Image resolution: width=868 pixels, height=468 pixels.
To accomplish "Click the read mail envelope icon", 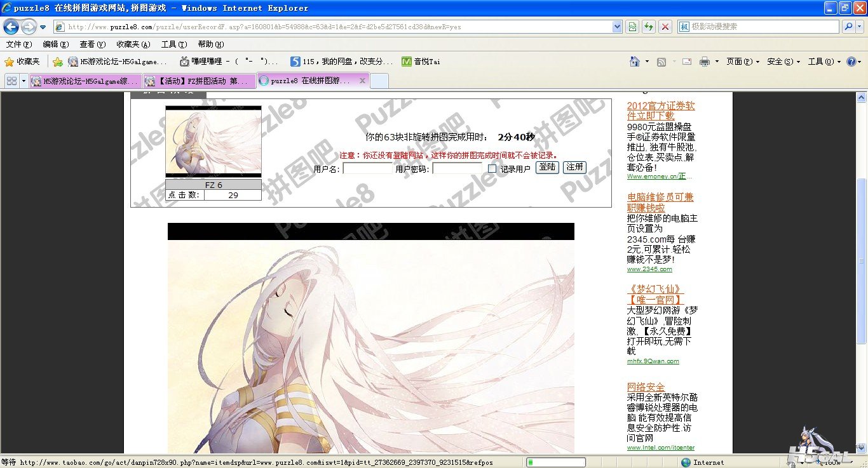I will (687, 62).
